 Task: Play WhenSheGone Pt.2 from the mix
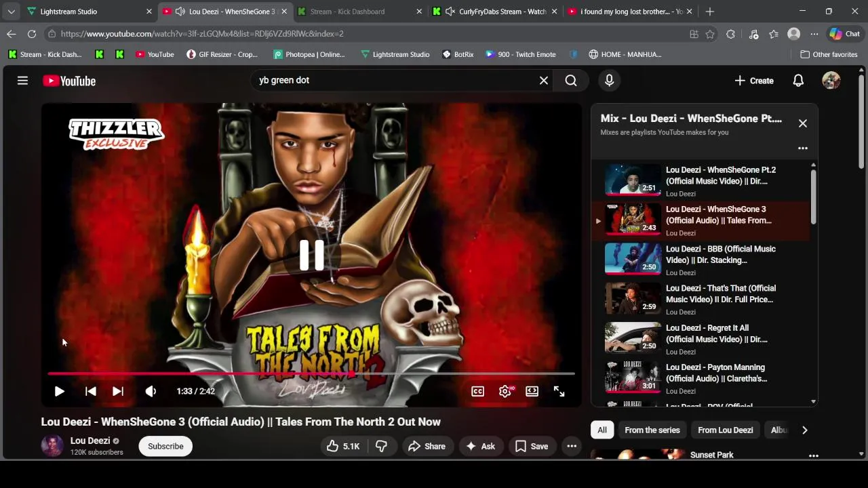pos(702,180)
